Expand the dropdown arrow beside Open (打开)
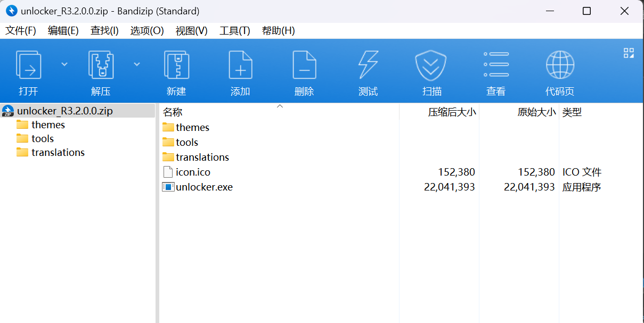The image size is (644, 323). (x=64, y=64)
